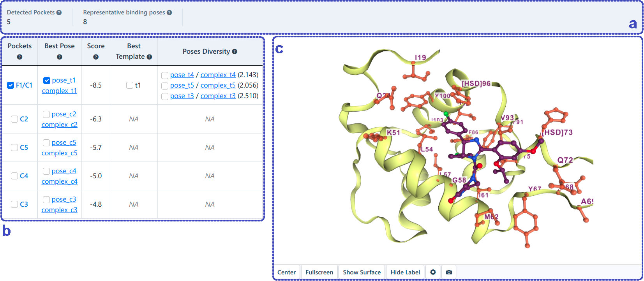This screenshot has width=644, height=281.
Task: Click help icon beside Best Template header
Action: (x=149, y=57)
